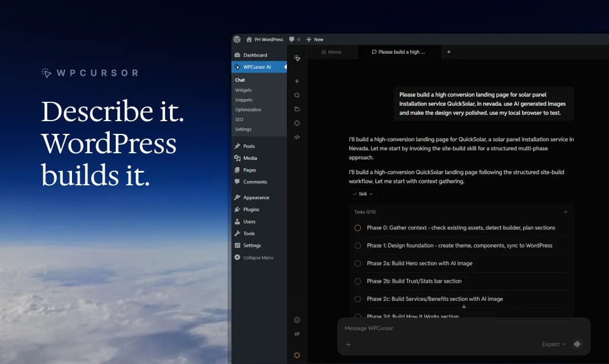The height and width of the screenshot is (364, 609).
Task: Open a new chat with the plus icon
Action: 297,81
